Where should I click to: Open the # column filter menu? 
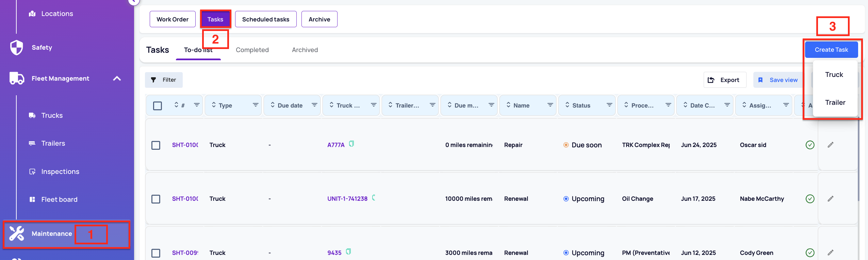point(197,105)
